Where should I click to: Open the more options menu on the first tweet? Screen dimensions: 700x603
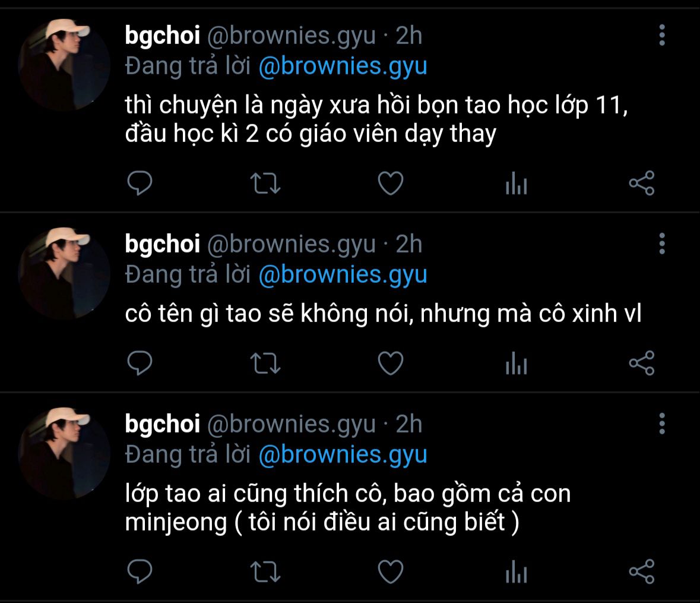[662, 35]
